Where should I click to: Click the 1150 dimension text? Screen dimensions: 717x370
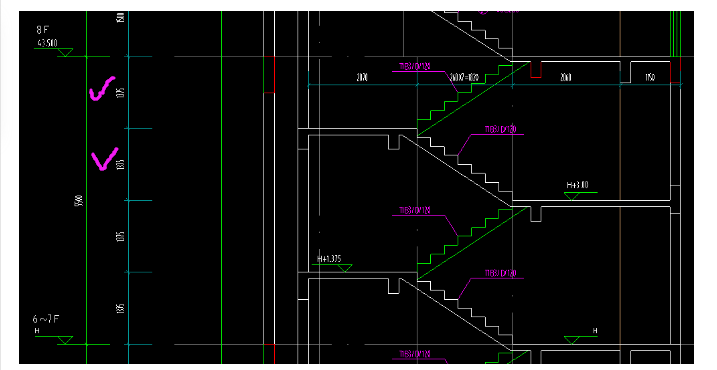coord(650,77)
